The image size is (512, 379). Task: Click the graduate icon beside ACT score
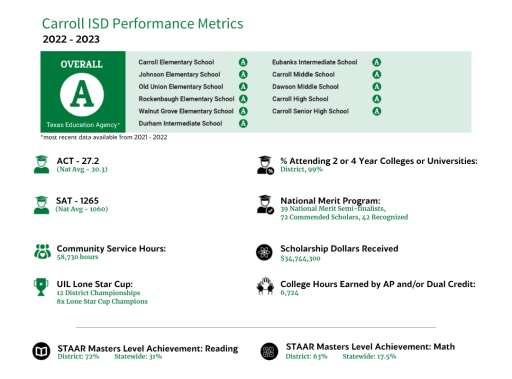(x=41, y=164)
